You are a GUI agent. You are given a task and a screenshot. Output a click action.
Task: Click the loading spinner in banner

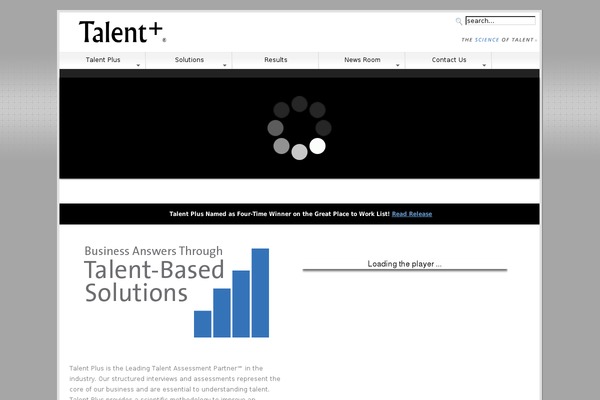tap(299, 128)
